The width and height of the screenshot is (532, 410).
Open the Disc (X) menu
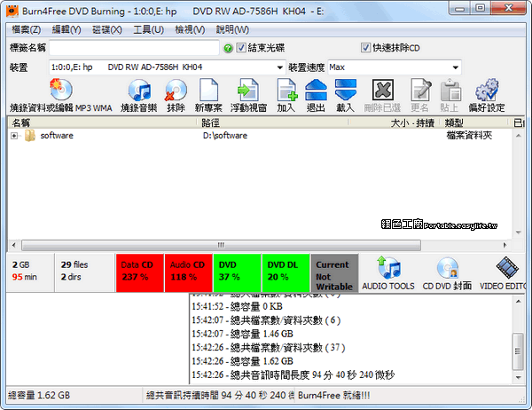(107, 30)
